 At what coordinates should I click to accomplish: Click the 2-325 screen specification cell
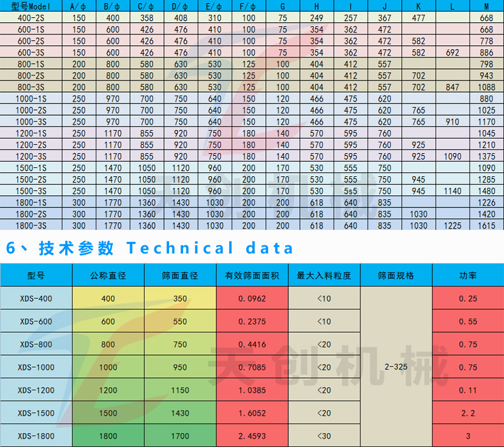pos(396,367)
